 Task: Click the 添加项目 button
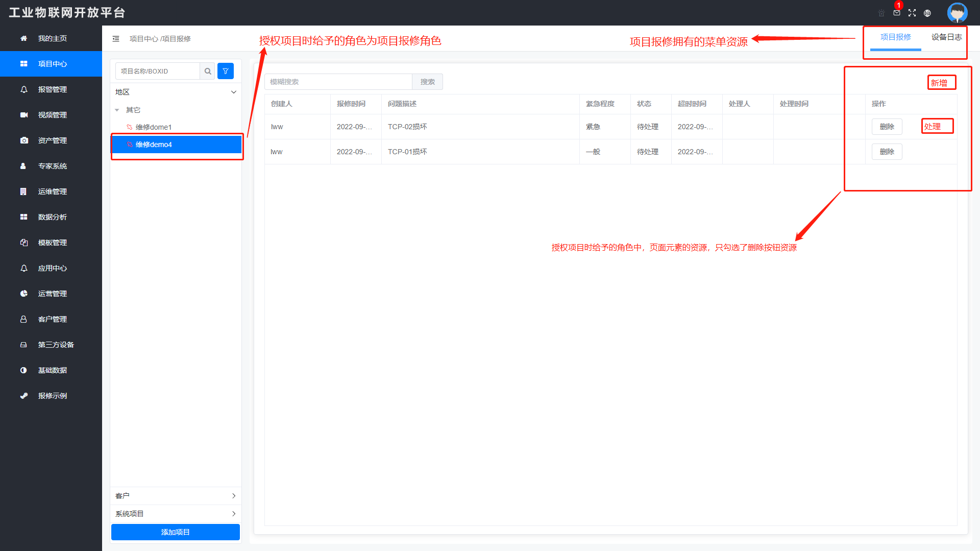(176, 532)
